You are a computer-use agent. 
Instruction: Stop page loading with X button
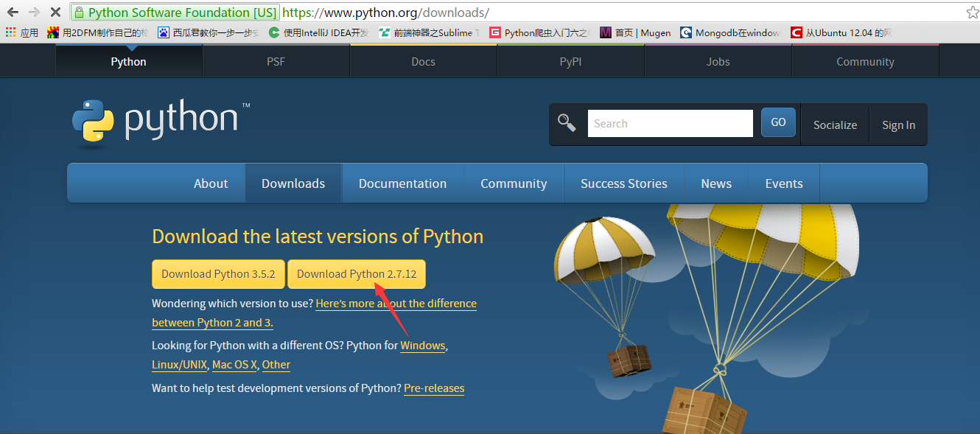[55, 13]
